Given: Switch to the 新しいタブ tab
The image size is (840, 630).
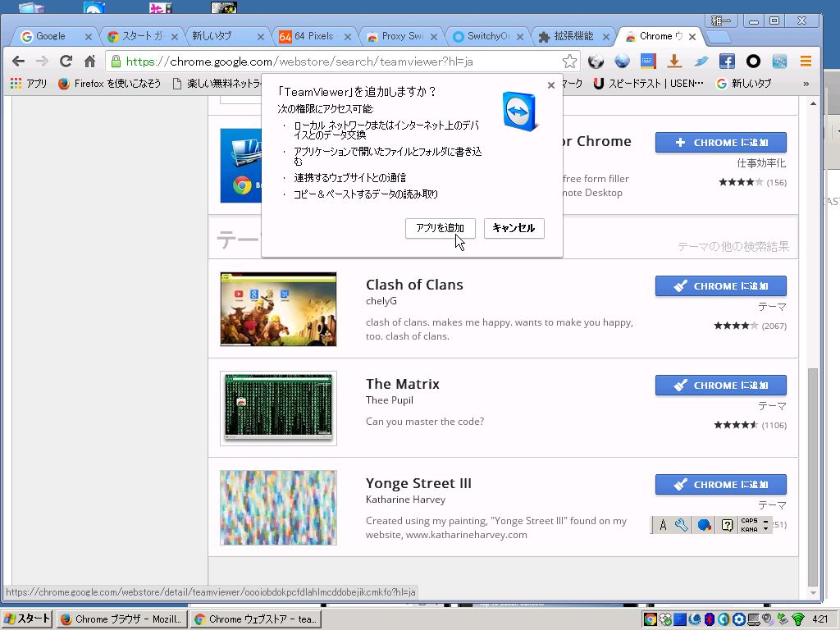Looking at the screenshot, I should [226, 36].
